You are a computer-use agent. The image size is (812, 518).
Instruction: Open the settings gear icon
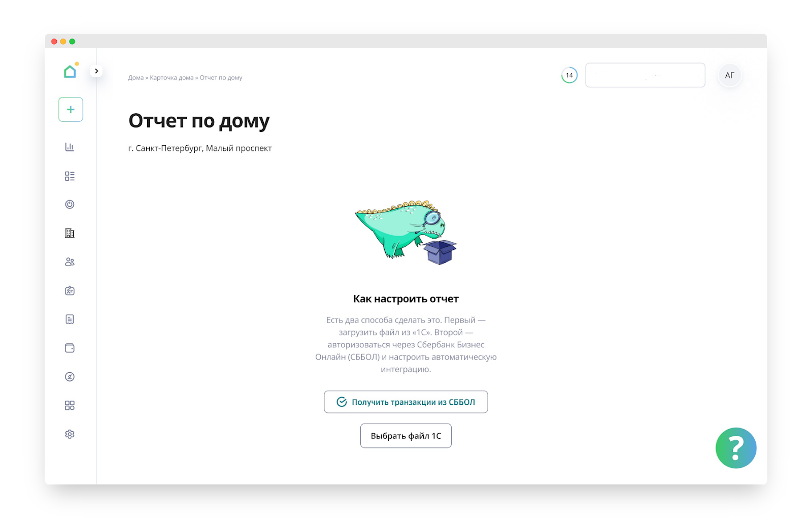click(70, 434)
